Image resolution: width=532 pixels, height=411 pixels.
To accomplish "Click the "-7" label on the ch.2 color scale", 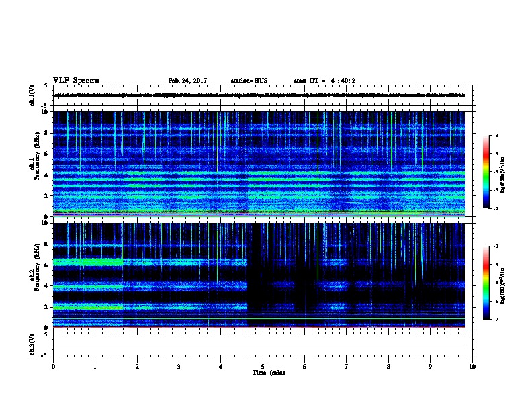I will tap(495, 319).
